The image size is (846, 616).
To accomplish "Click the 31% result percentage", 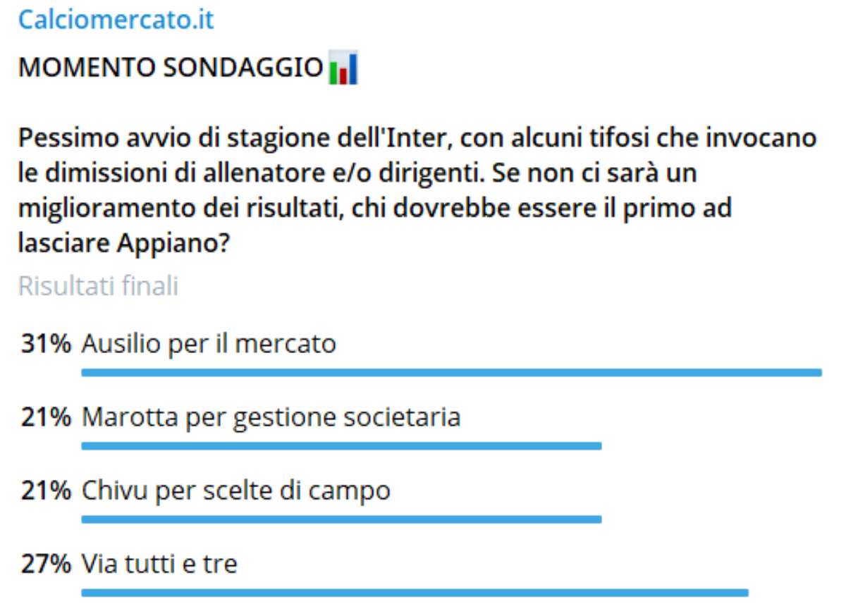I will [46, 344].
